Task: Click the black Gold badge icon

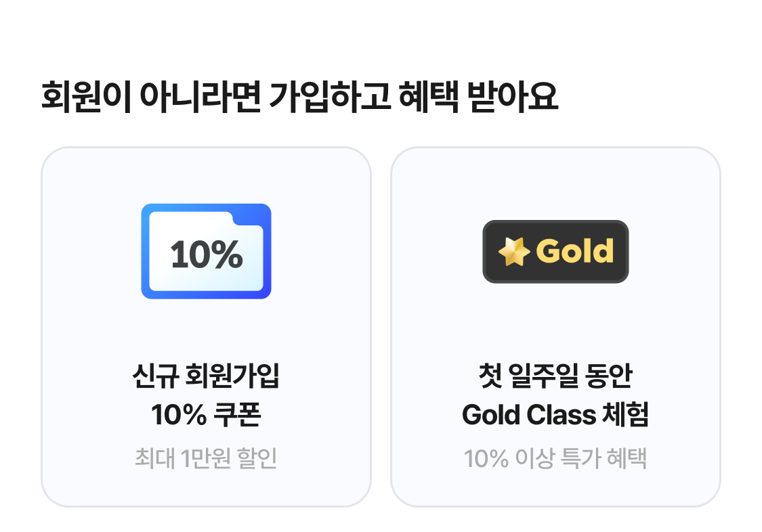Action: (555, 251)
